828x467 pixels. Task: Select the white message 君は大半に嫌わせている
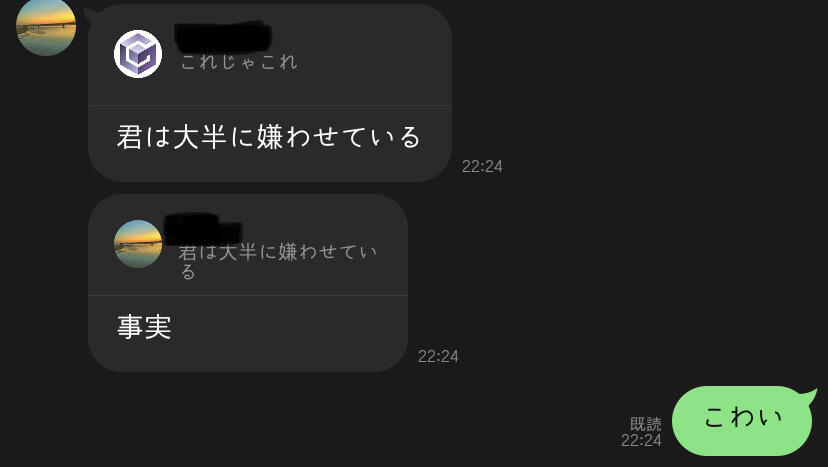(269, 137)
